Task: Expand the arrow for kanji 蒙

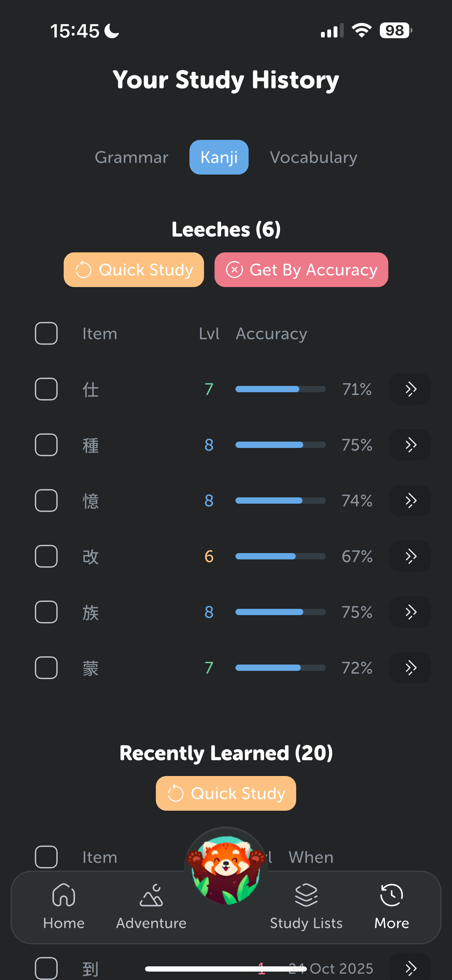Action: (x=410, y=668)
